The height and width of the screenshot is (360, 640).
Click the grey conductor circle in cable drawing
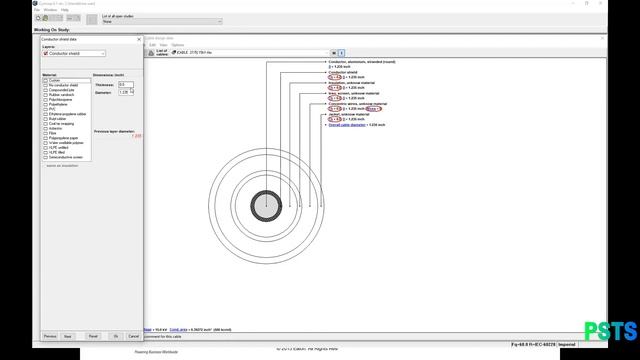tap(266, 206)
